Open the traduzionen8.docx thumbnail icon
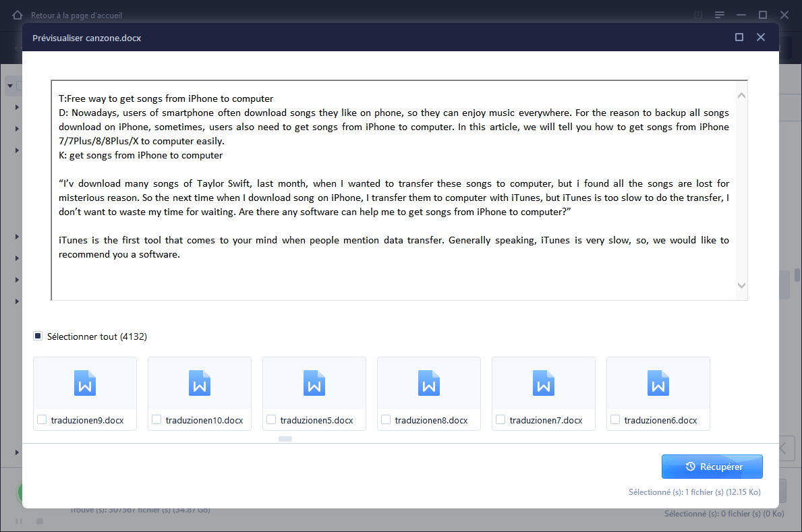Screen dimensions: 802x532 (x=429, y=382)
